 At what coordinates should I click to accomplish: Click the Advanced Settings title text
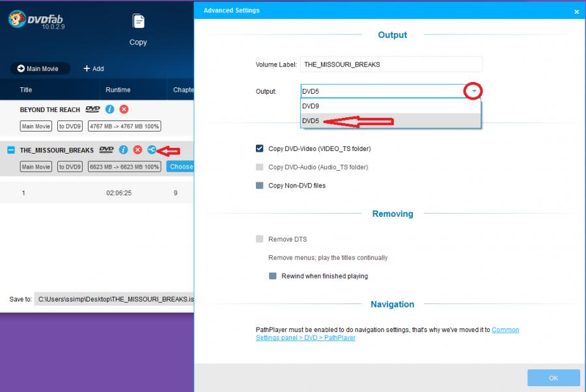pos(231,10)
